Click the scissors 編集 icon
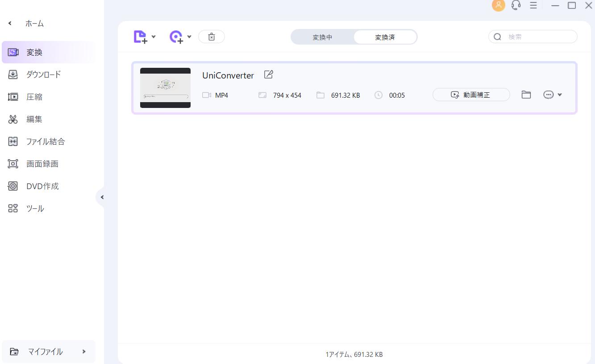Viewport: 595px width, 364px height. click(x=13, y=119)
